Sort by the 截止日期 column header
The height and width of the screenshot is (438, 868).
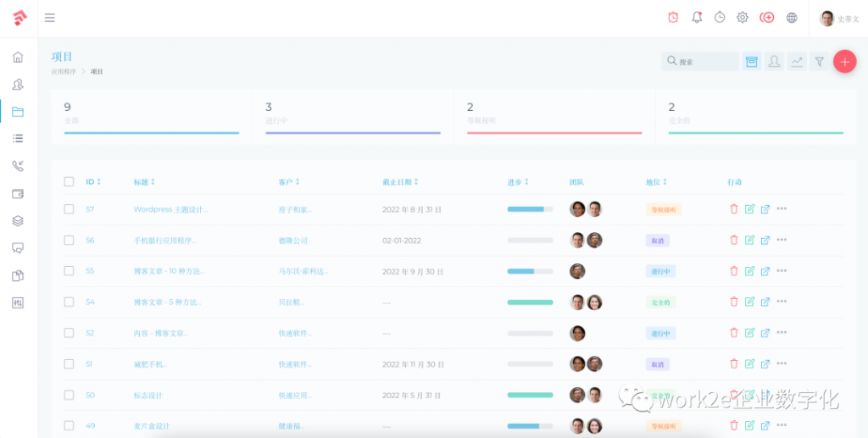pyautogui.click(x=399, y=181)
